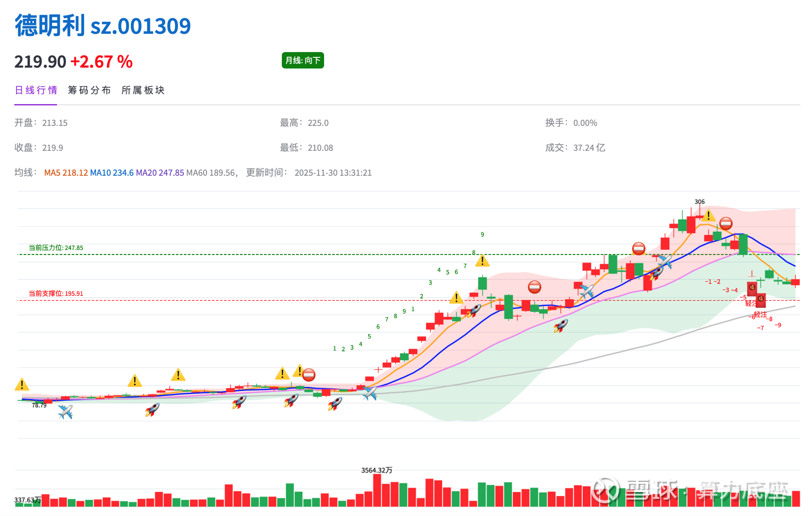Click the no-entry icon just above the support line

click(534, 287)
